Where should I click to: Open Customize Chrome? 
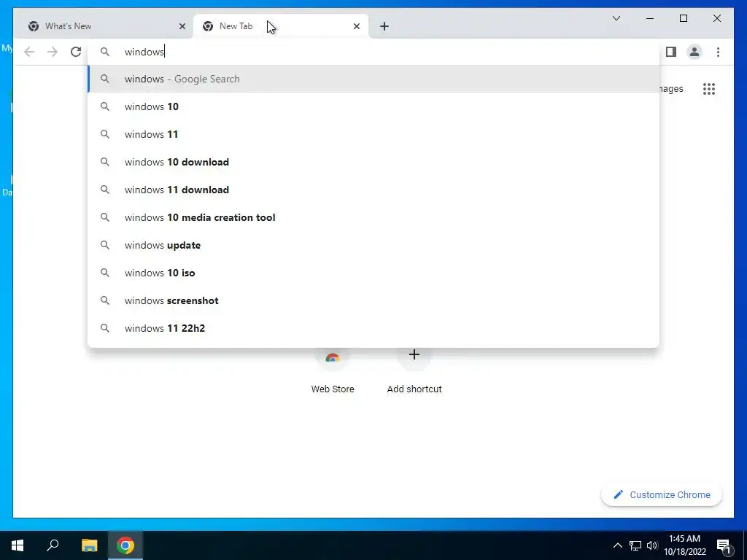pyautogui.click(x=662, y=495)
